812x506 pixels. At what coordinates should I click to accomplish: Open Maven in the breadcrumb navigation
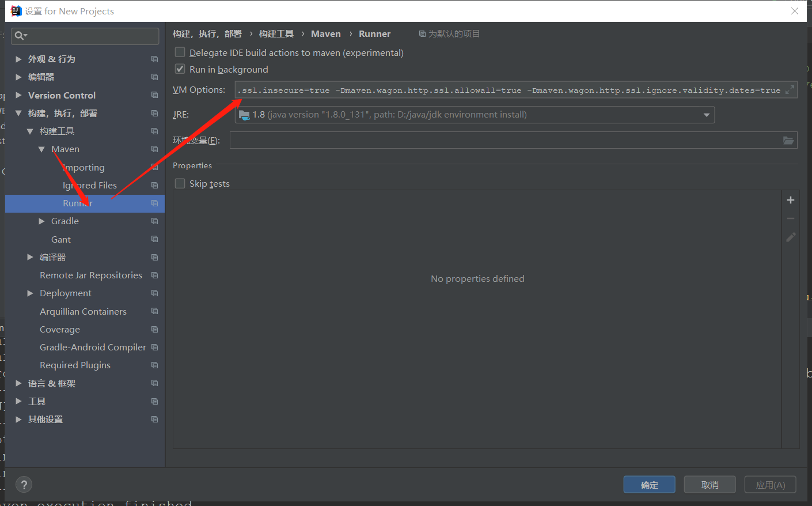[325, 33]
